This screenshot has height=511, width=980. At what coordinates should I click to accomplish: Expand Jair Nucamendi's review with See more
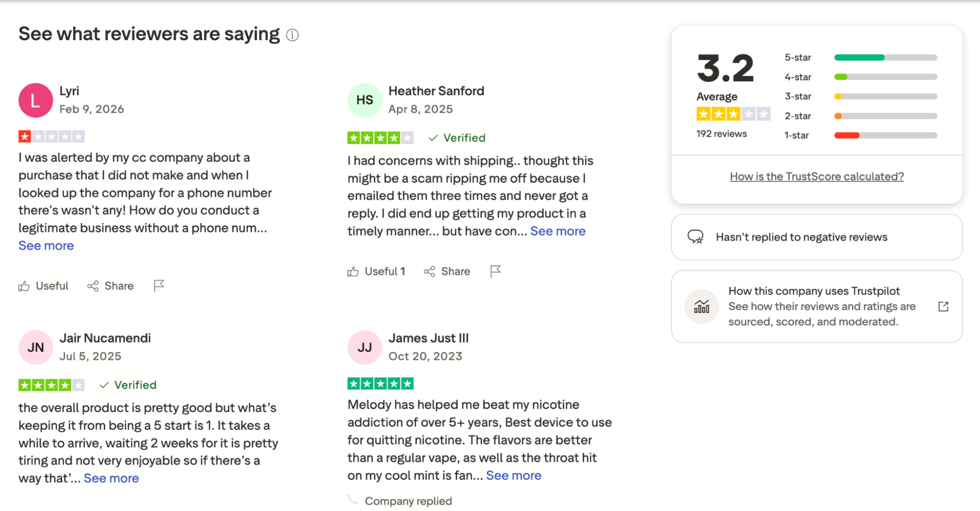click(x=111, y=478)
